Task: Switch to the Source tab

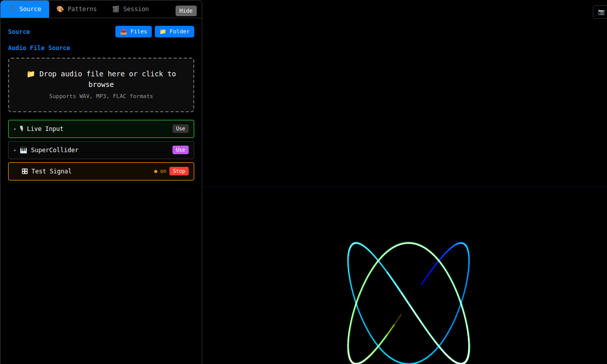Action: coord(25,9)
